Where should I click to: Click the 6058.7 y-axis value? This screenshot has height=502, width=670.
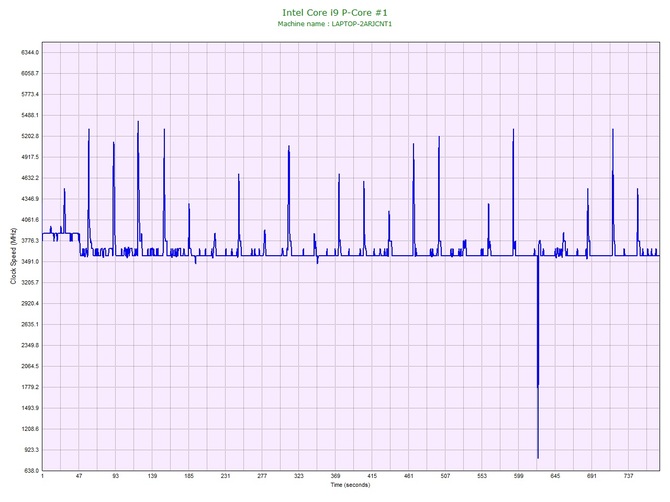[x=30, y=73]
